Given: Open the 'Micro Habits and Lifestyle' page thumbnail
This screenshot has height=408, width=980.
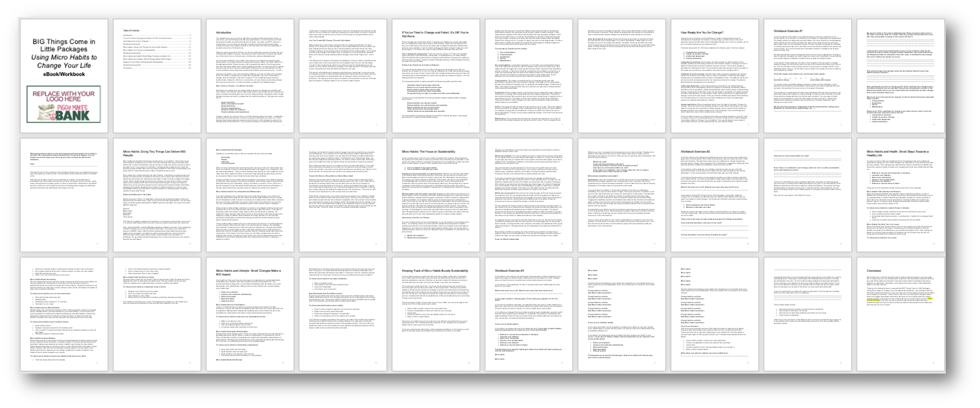Looking at the screenshot, I should (250, 314).
